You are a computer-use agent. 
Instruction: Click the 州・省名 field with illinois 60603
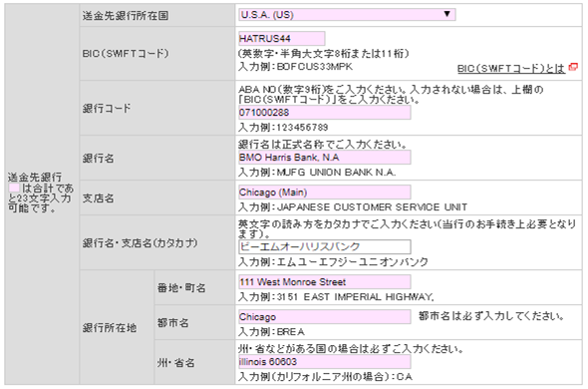[x=324, y=362]
